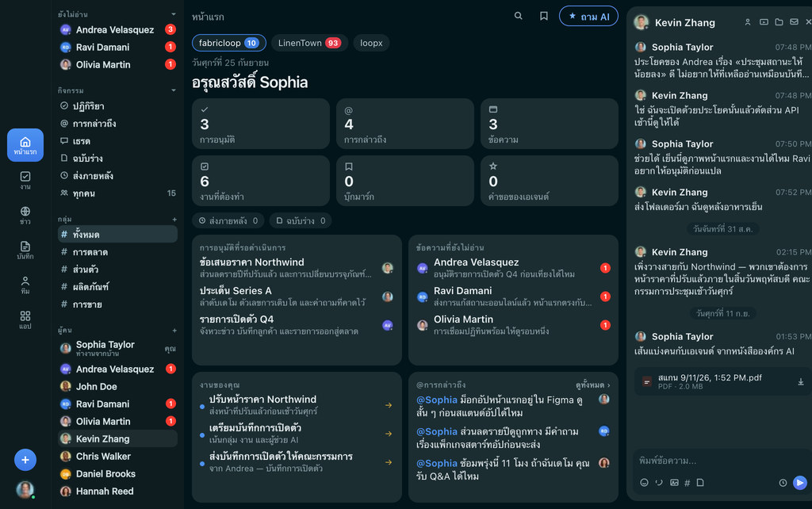Open the ส่งภายหลัง 0 chip
The image size is (812, 509).
[x=228, y=220]
